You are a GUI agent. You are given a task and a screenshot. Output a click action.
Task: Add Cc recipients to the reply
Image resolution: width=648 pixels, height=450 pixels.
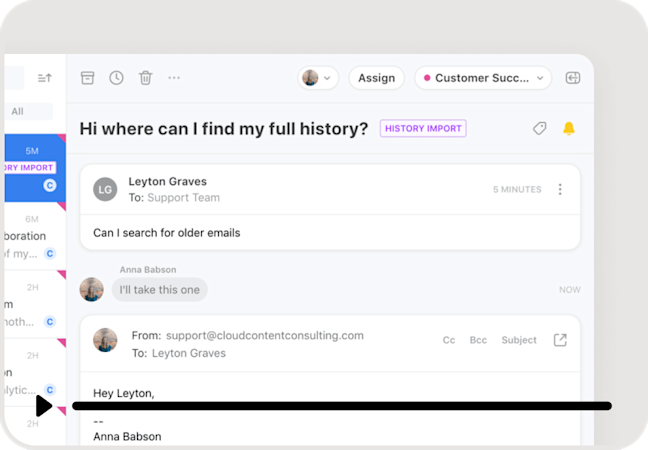click(x=449, y=340)
